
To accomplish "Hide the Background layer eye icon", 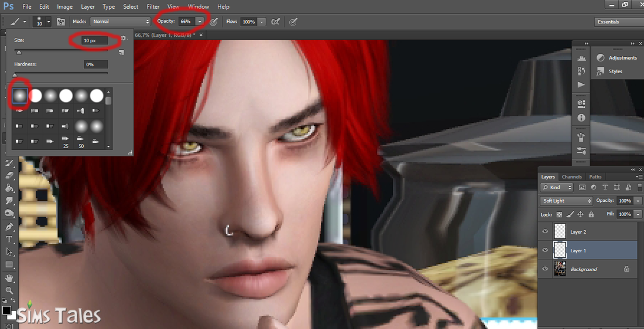I will point(545,269).
